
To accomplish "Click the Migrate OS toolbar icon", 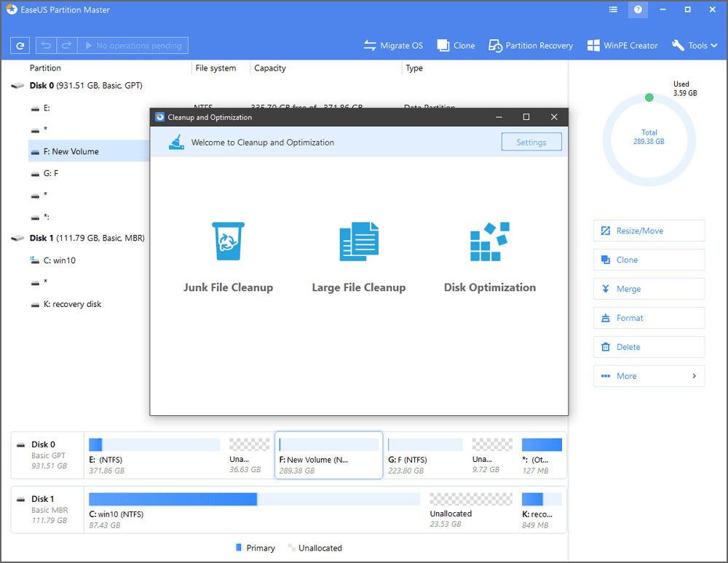I will (x=393, y=45).
